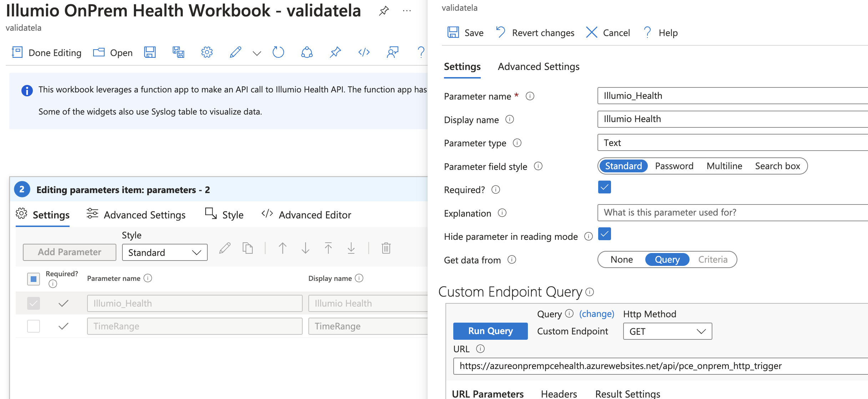Open the Parameter type dropdown showing Text
This screenshot has height=399, width=868.
point(733,142)
